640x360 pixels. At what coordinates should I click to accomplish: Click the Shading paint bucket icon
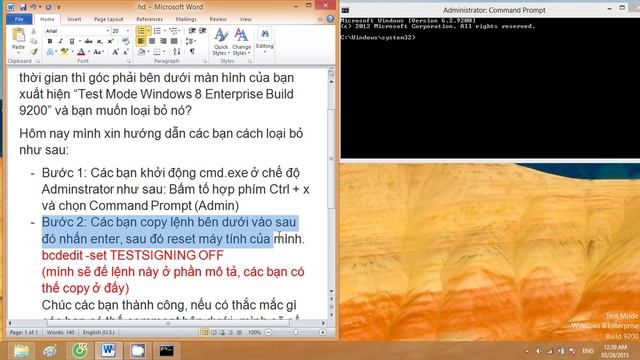141,52
